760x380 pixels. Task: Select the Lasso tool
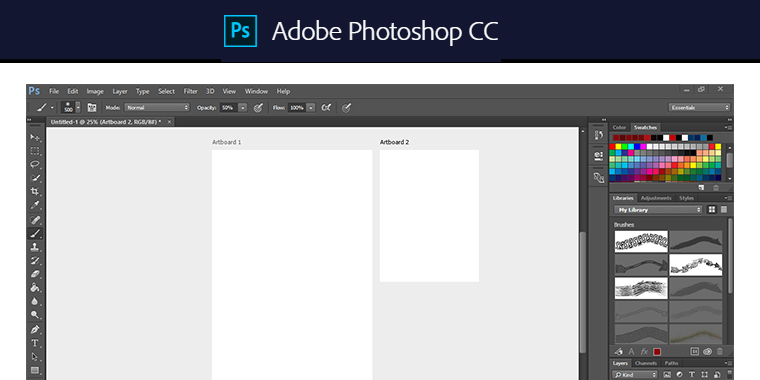click(35, 164)
